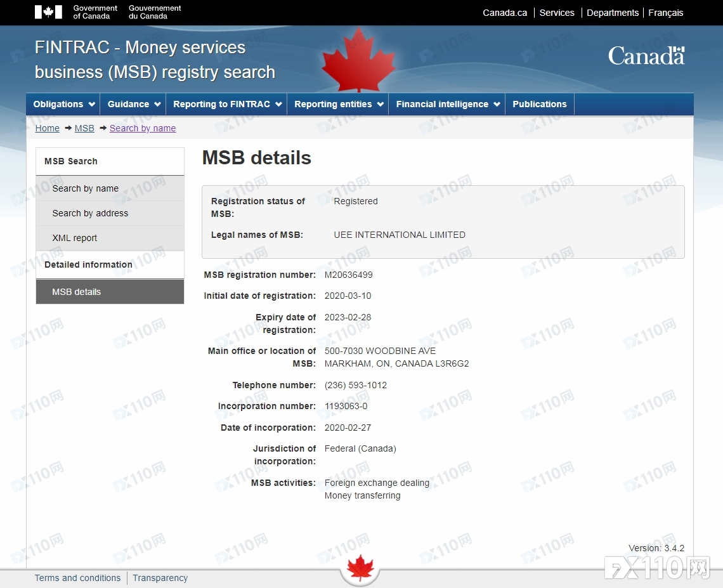Click the Version: 3.4.2 text
Screen dimensions: 723x588
pyautogui.click(x=656, y=548)
